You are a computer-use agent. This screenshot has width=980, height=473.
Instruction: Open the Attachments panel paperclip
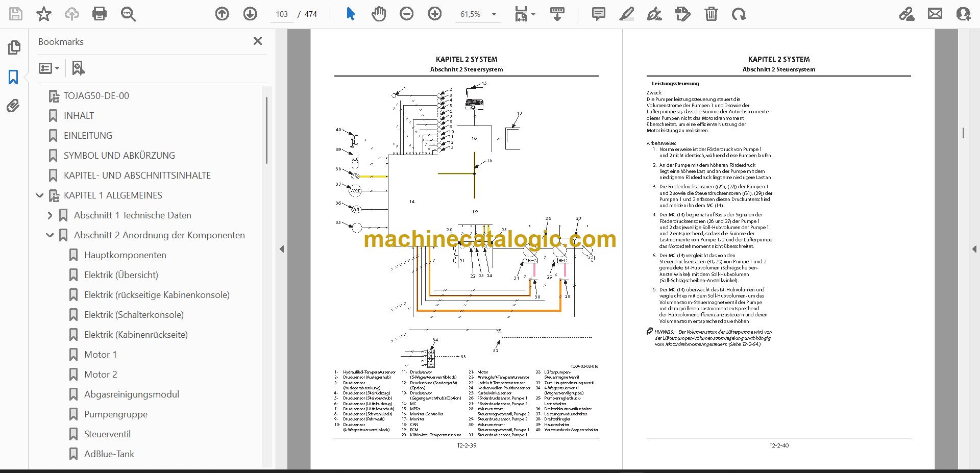pos(14,106)
